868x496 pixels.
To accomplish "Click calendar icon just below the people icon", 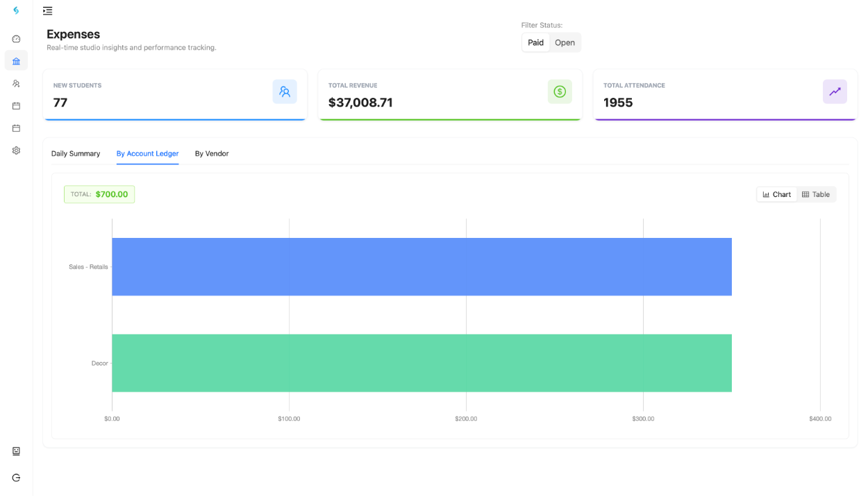I will point(16,105).
